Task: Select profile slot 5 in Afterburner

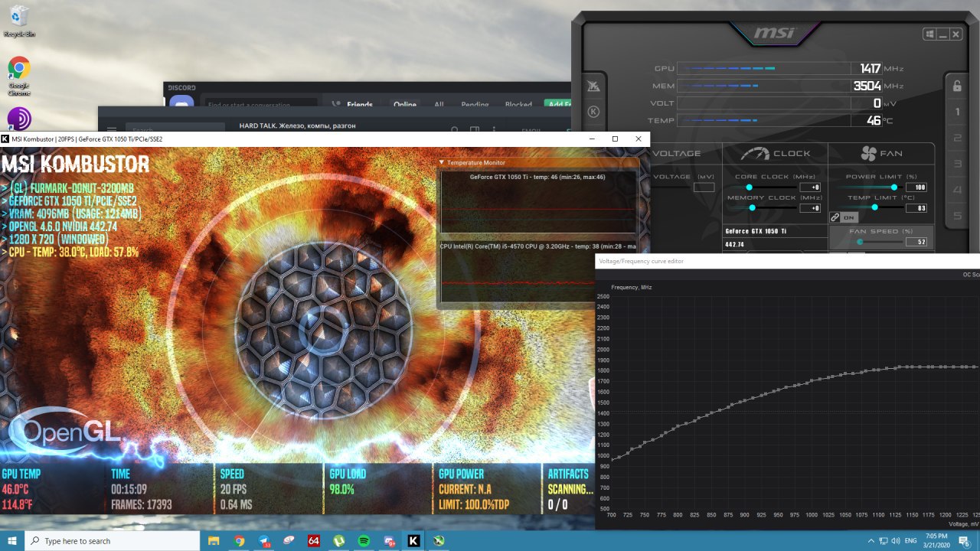Action: (956, 216)
